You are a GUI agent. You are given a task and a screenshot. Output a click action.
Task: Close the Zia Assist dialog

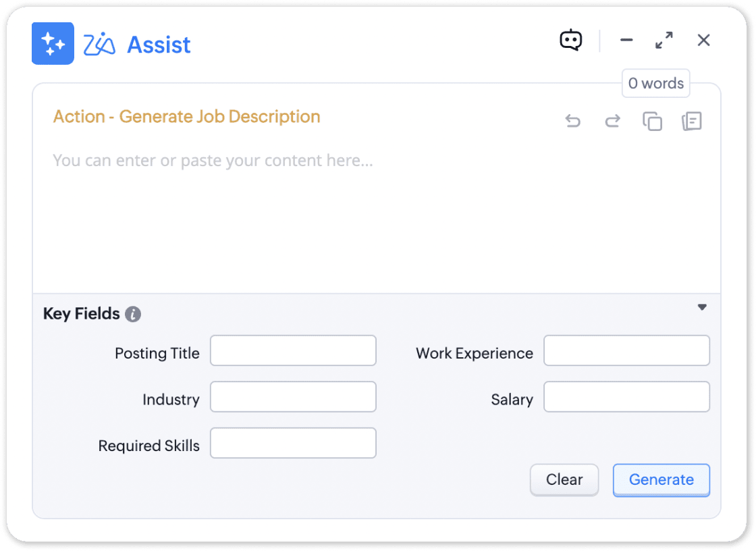pyautogui.click(x=703, y=40)
